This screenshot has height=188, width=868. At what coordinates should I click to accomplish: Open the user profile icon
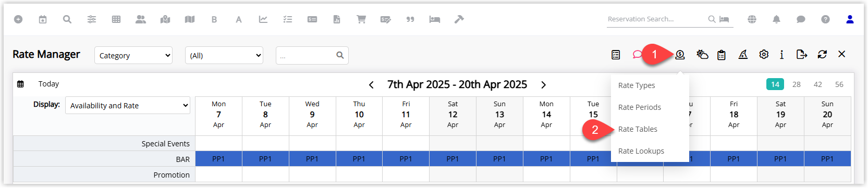pyautogui.click(x=850, y=19)
